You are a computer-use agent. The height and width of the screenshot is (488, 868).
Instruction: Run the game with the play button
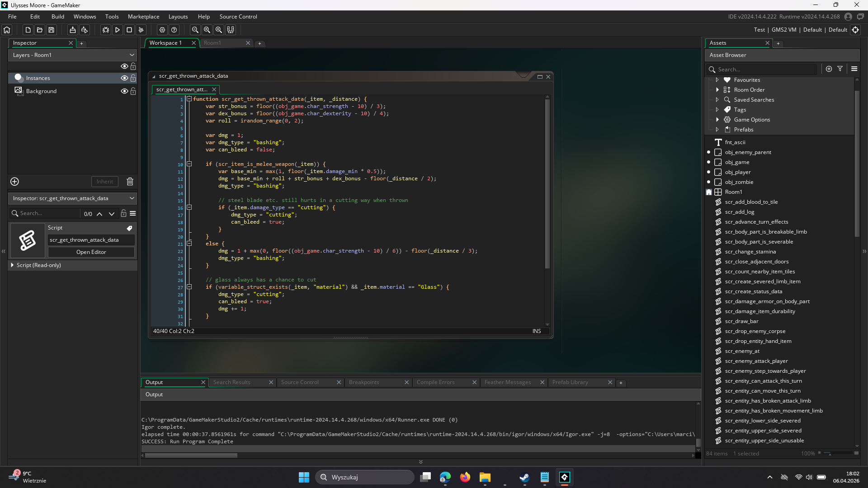click(118, 30)
